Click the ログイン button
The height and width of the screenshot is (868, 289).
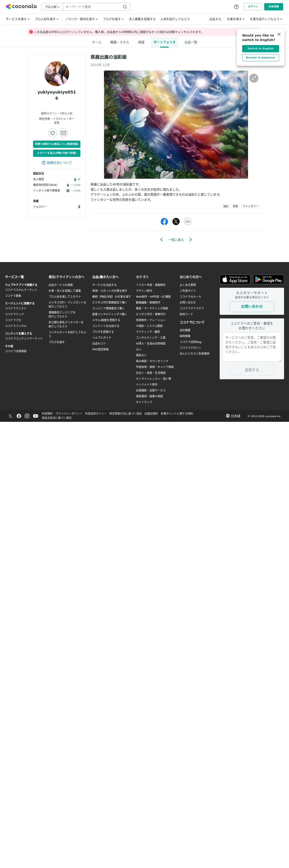point(253,7)
